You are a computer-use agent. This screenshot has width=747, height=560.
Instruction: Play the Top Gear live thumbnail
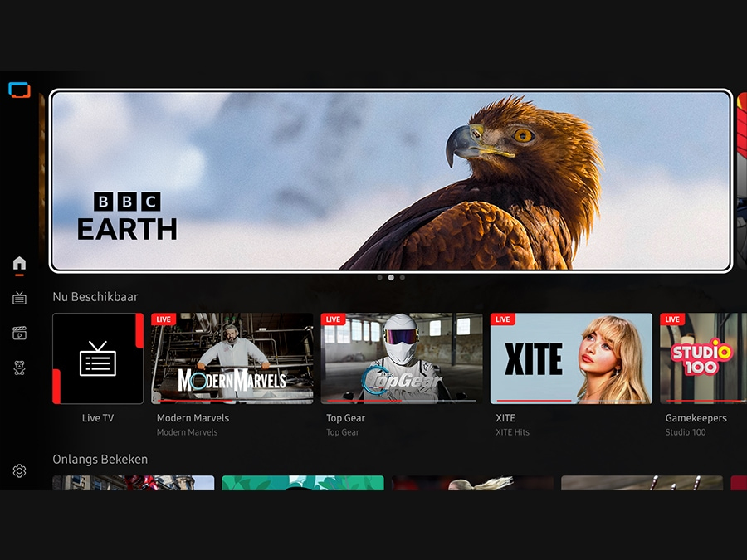(x=402, y=358)
